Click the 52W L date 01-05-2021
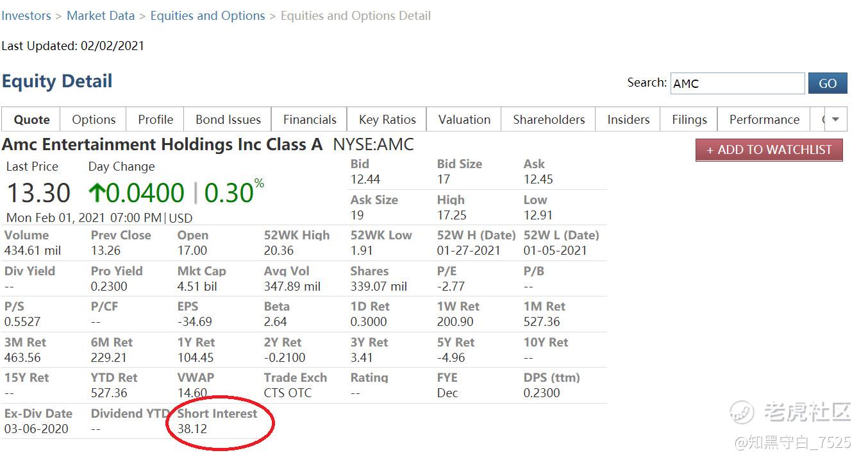 pyautogui.click(x=555, y=251)
